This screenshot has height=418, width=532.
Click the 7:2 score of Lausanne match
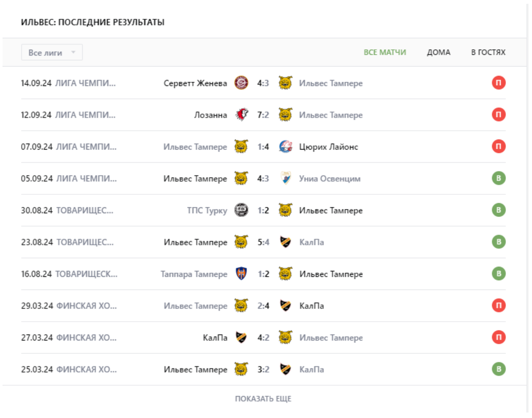[x=263, y=115]
